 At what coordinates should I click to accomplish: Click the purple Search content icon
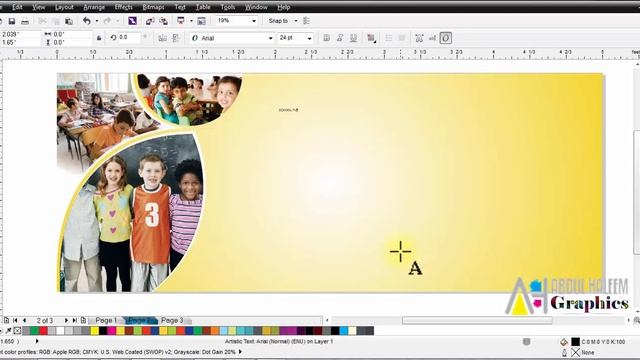pyautogui.click(x=132, y=21)
